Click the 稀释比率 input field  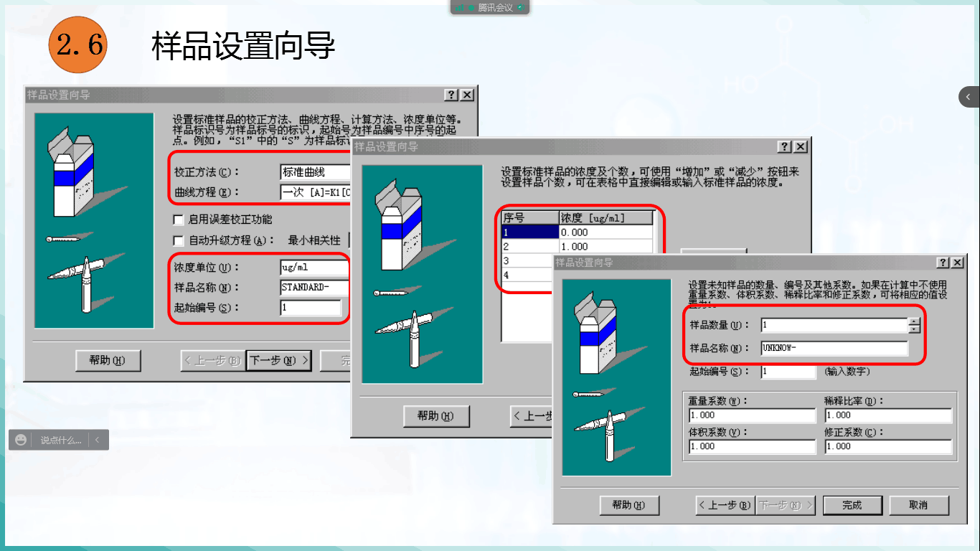tap(888, 415)
